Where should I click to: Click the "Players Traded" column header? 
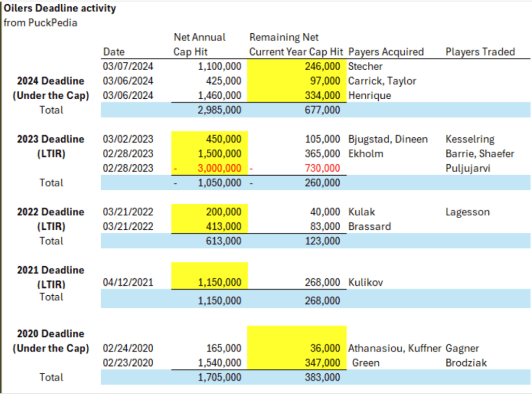tap(480, 51)
